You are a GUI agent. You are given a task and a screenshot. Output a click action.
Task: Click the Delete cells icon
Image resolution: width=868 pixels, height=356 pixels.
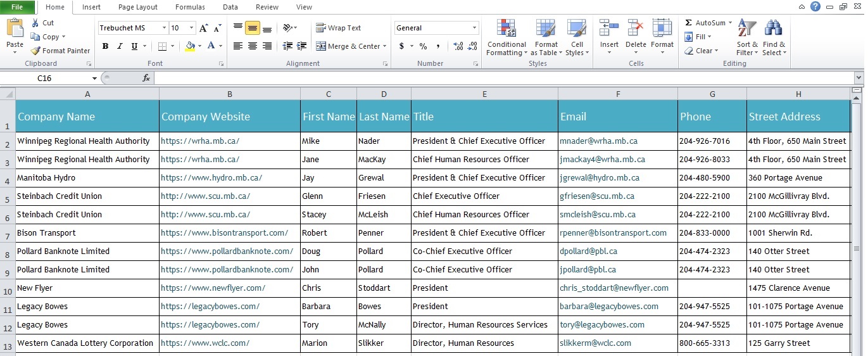pos(636,29)
